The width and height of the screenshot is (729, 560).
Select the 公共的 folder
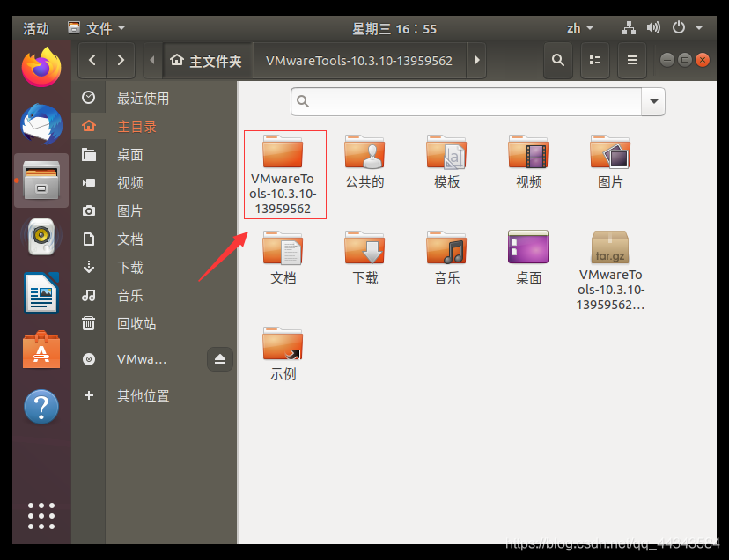pos(364,162)
